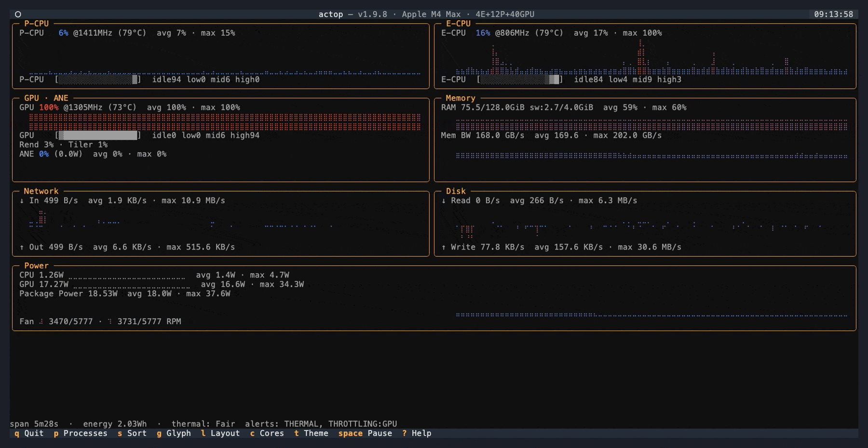This screenshot has width=868, height=448.
Task: Click 'GPU 17.27W' power reading
Action: [x=44, y=284]
